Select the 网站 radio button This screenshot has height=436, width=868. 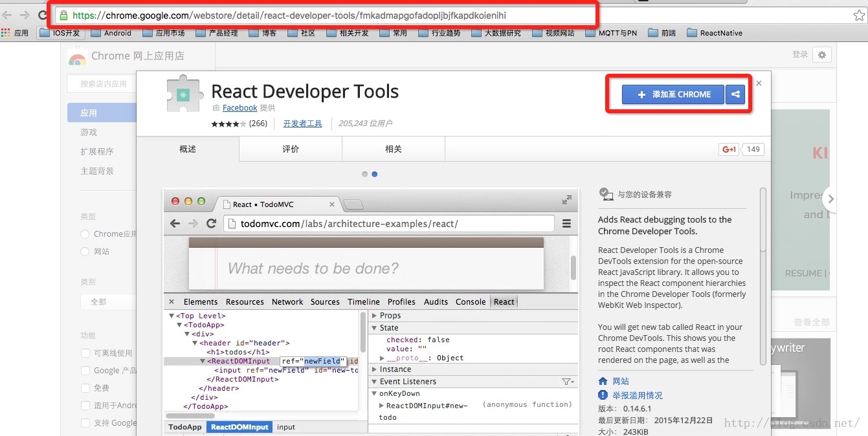pyautogui.click(x=85, y=252)
